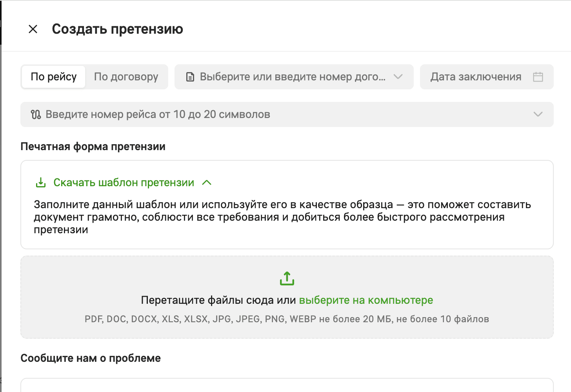Open the contract number dropdown
Image resolution: width=571 pixels, height=392 pixels.
(x=294, y=77)
